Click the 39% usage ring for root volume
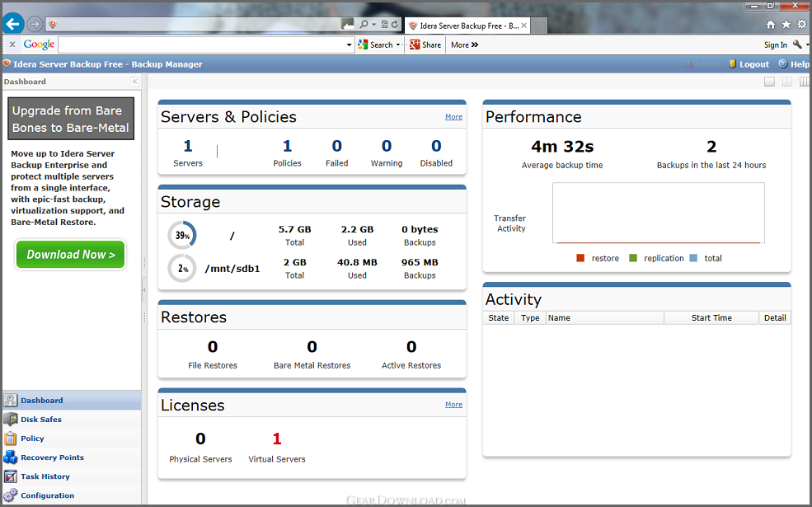The image size is (812, 507). click(181, 235)
